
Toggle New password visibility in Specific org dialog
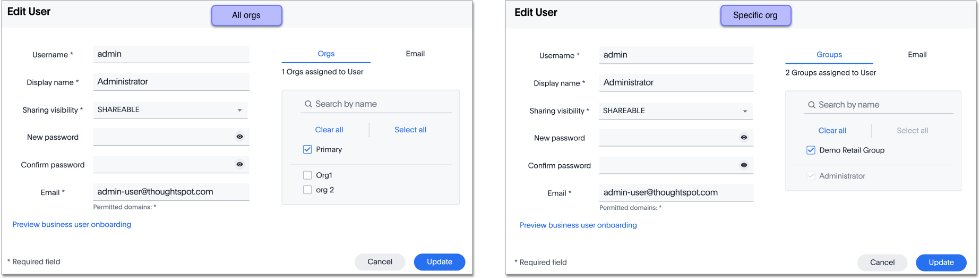point(744,138)
